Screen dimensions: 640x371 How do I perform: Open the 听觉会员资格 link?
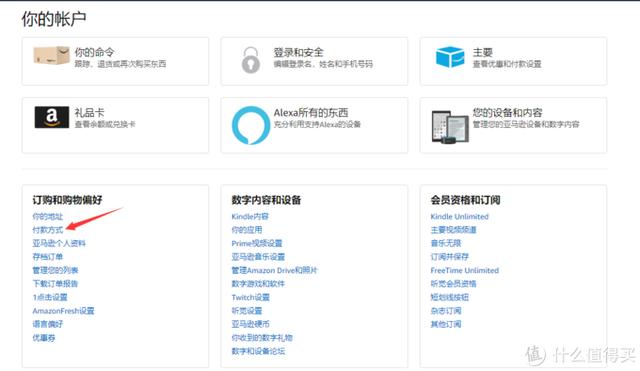453,284
